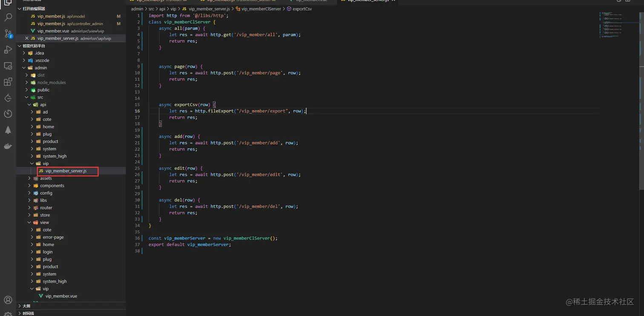Click the editor minimap code preview
The image size is (644, 316).
tap(612, 25)
